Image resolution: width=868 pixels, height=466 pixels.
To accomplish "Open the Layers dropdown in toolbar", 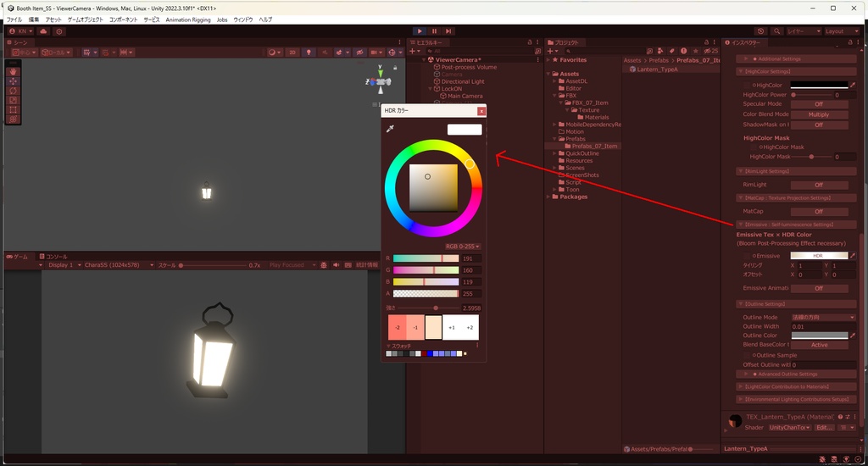I will coord(804,31).
